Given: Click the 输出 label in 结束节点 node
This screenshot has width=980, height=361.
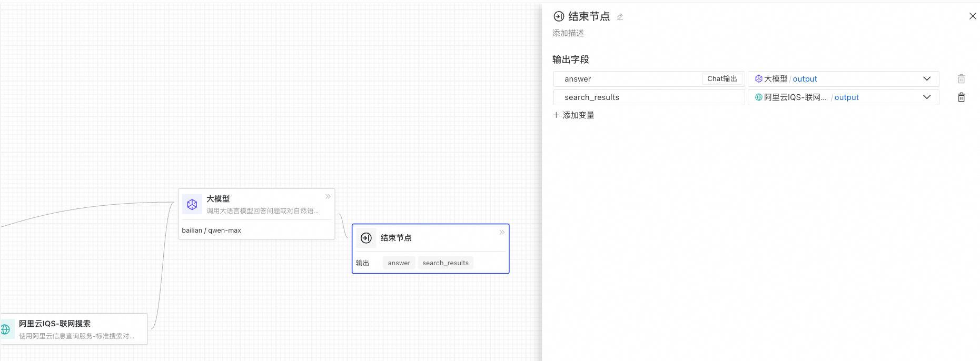Looking at the screenshot, I should [362, 263].
